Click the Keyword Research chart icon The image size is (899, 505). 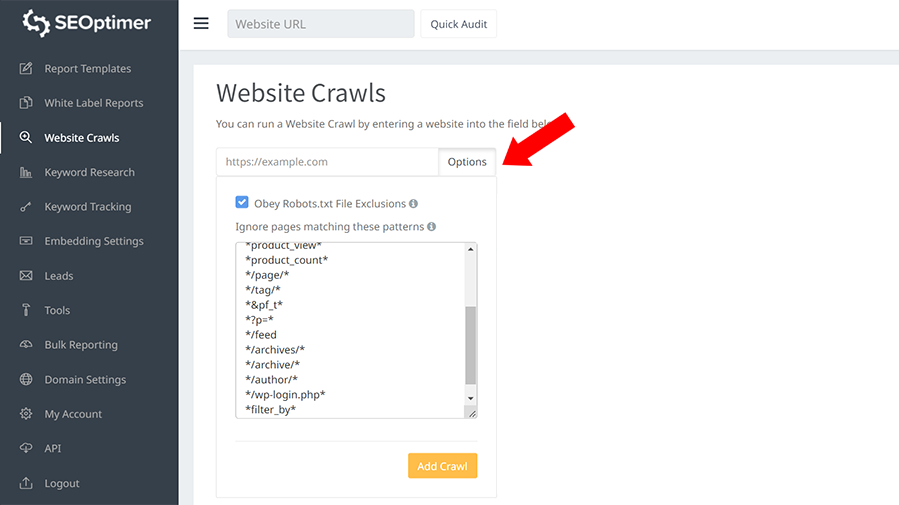(25, 172)
